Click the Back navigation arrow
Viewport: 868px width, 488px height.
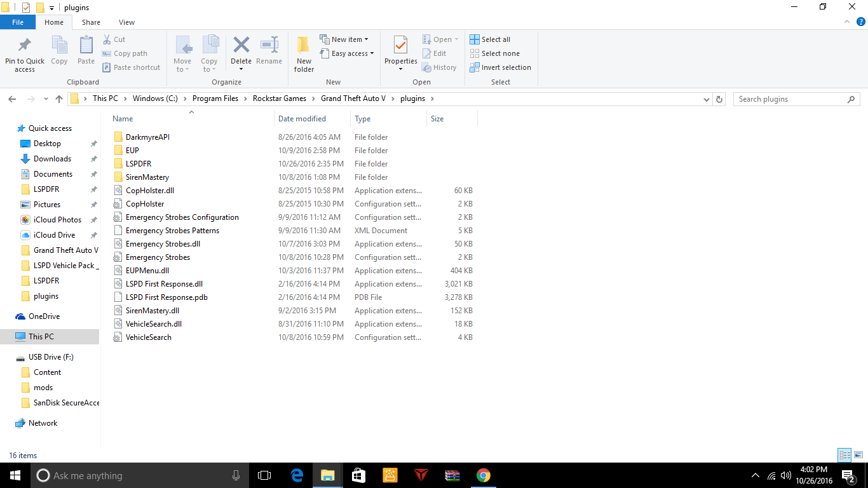tap(12, 99)
